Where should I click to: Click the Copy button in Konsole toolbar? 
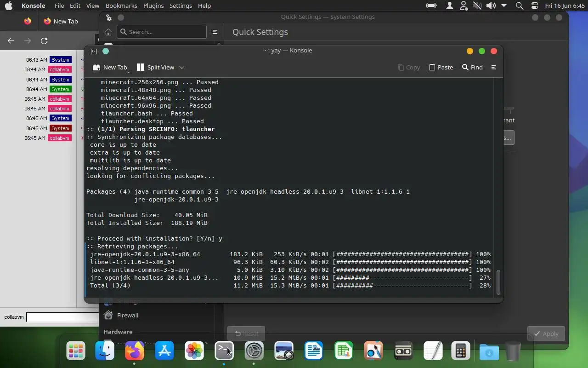point(409,67)
